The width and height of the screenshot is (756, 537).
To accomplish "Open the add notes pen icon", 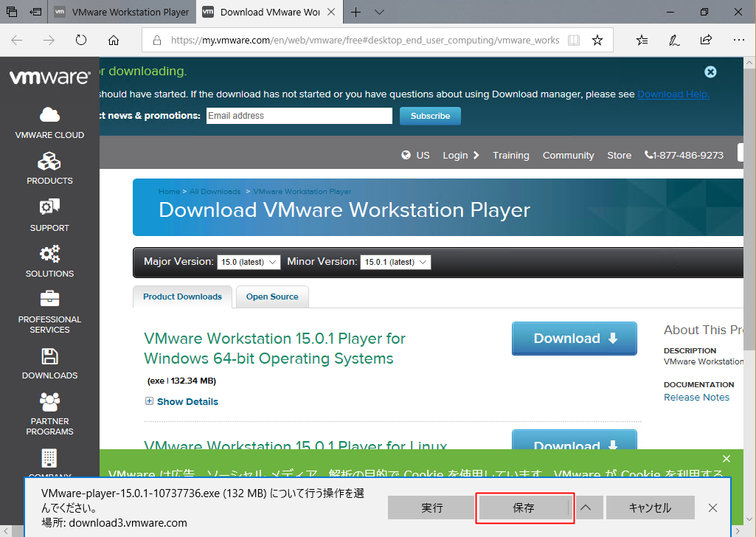I will click(x=674, y=40).
